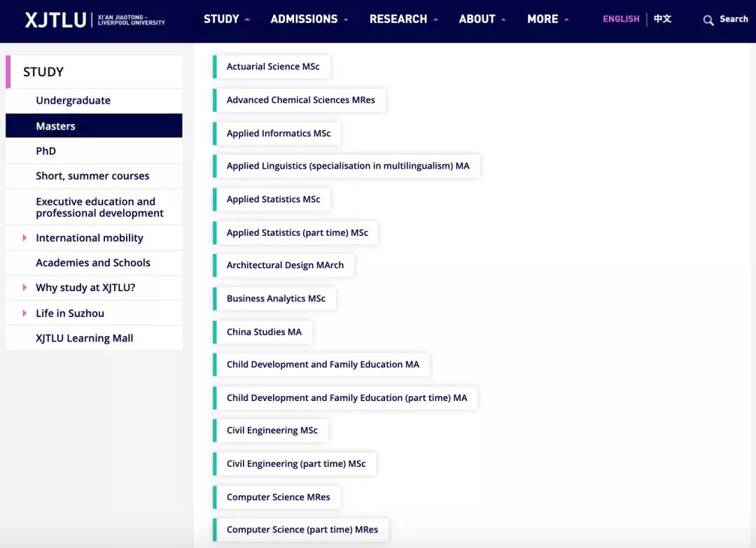Open Child Development and Family Education MA full-time
Viewport: 756px width, 548px height.
[x=321, y=365]
